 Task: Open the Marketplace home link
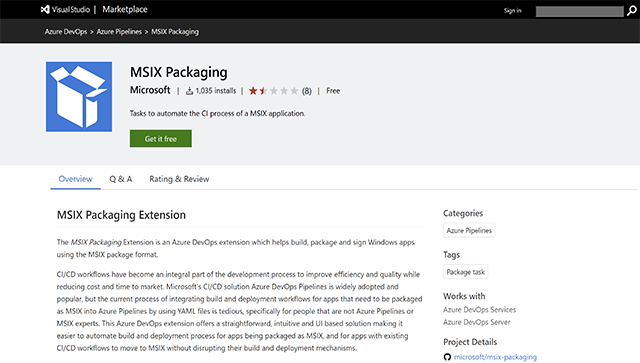click(x=125, y=9)
